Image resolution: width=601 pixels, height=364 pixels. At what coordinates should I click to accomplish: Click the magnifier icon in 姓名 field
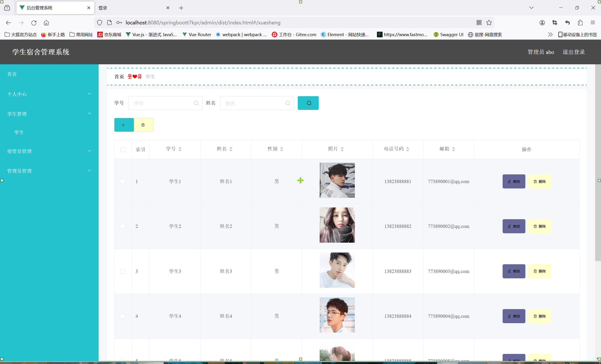click(x=288, y=103)
